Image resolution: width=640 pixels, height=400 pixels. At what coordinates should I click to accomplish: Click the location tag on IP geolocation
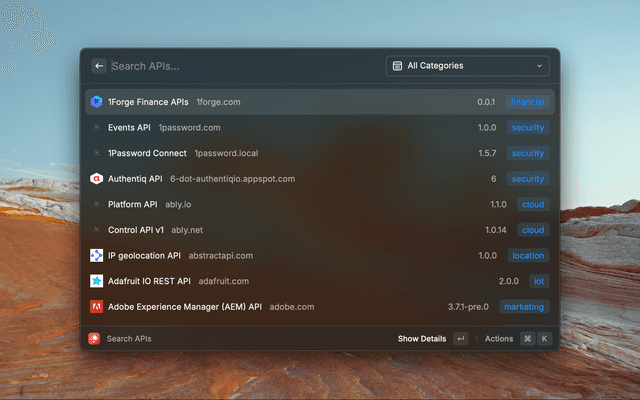click(x=528, y=256)
